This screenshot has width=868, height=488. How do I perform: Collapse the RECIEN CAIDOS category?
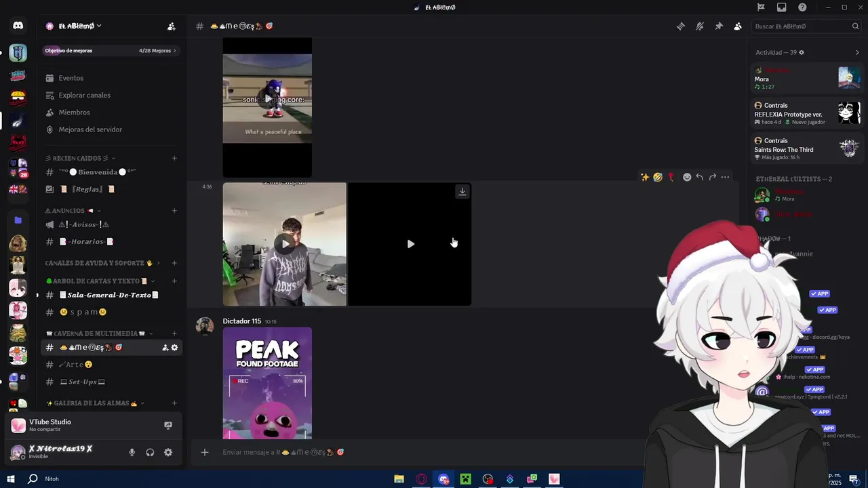(x=80, y=158)
